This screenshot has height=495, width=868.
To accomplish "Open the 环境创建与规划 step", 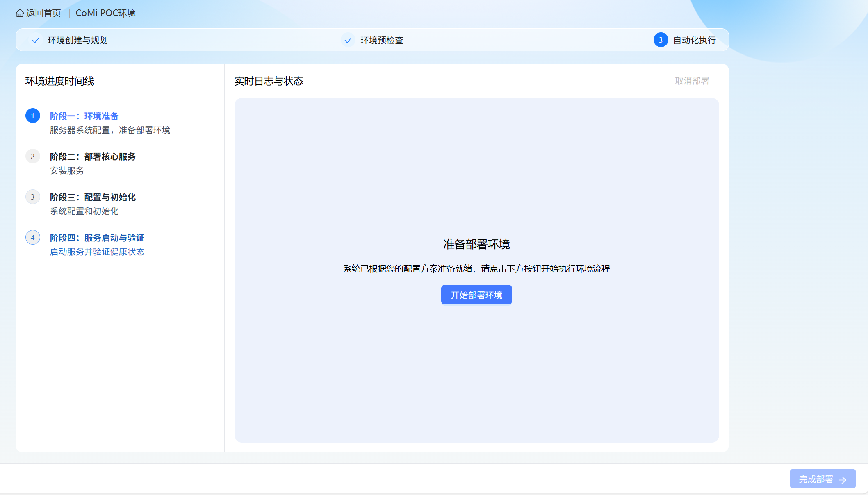I will click(x=77, y=40).
